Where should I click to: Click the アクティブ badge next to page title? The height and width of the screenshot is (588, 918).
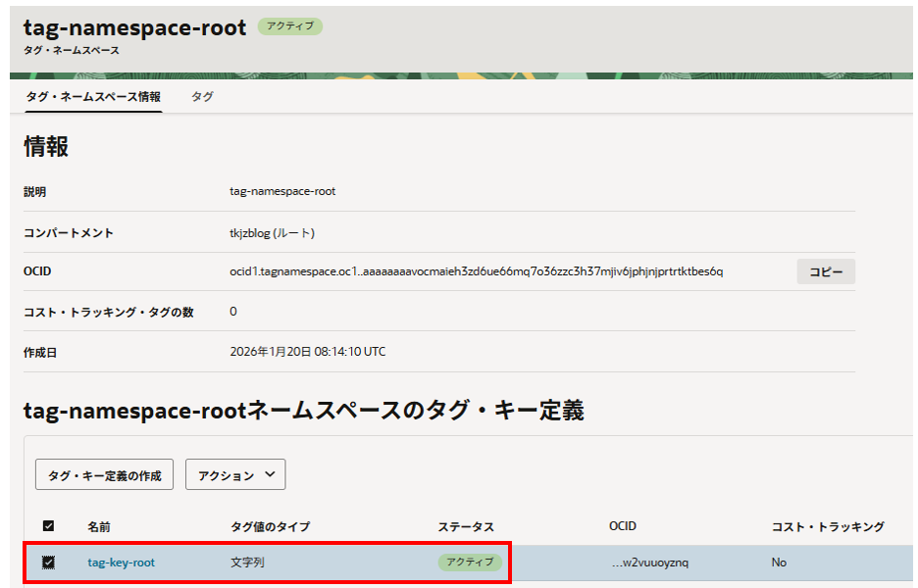tap(289, 26)
